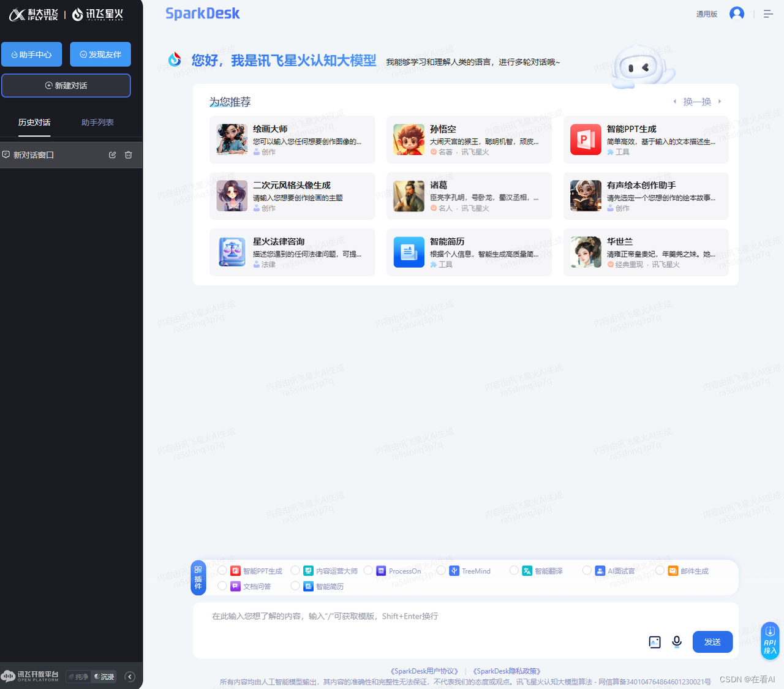The width and height of the screenshot is (784, 689).
Task: Switch to the 历史对话 tab
Action: [x=34, y=122]
